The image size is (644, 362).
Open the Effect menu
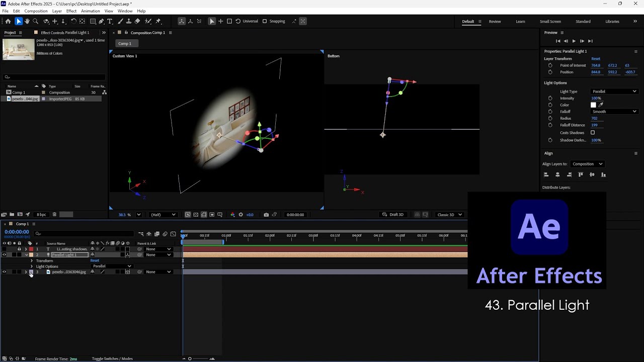point(71,11)
